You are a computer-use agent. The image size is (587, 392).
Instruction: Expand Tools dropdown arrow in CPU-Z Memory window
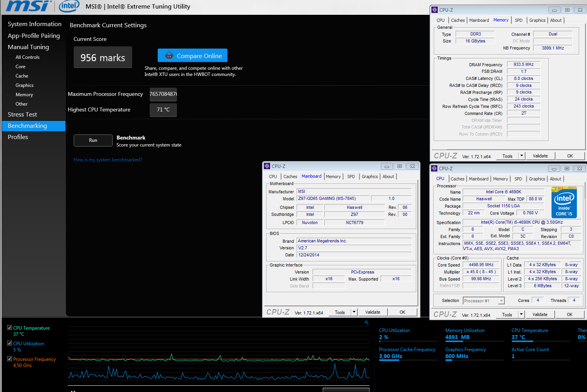click(x=522, y=156)
